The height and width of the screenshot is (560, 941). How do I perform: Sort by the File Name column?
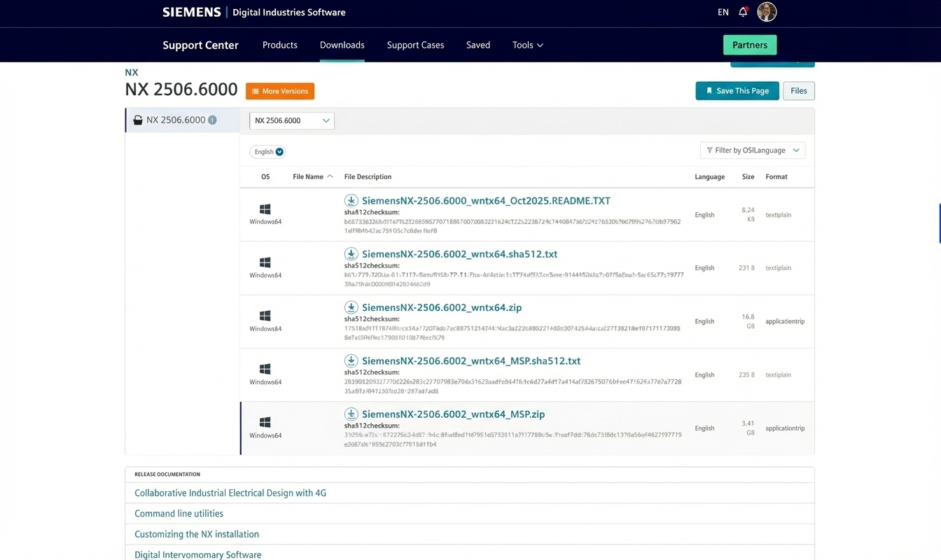312,177
